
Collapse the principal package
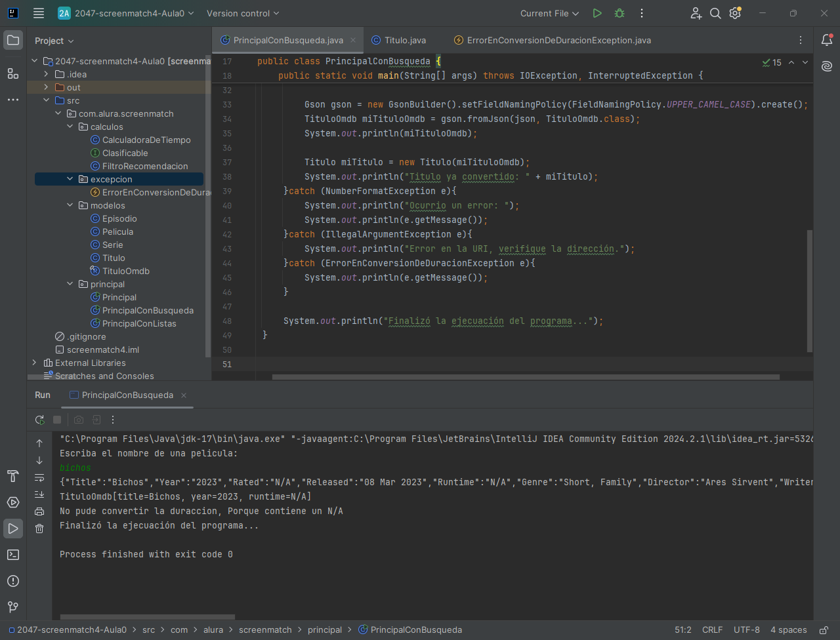[x=70, y=284]
